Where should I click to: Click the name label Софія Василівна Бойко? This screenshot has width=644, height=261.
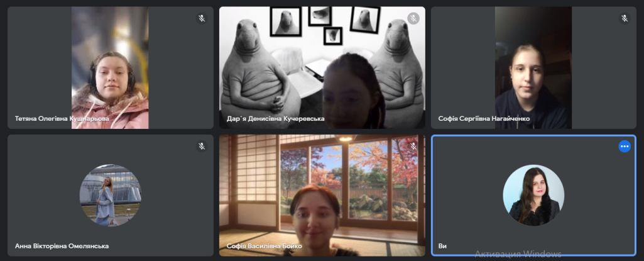pyautogui.click(x=264, y=246)
